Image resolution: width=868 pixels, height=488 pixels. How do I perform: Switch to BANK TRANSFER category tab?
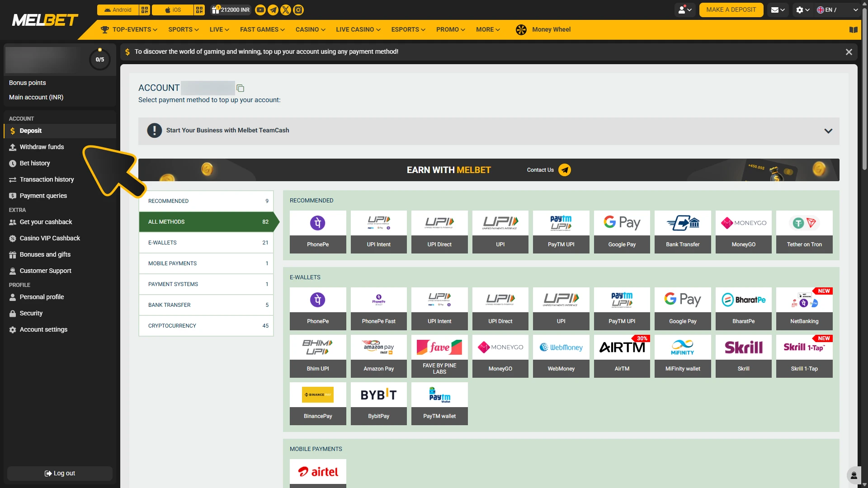(206, 305)
